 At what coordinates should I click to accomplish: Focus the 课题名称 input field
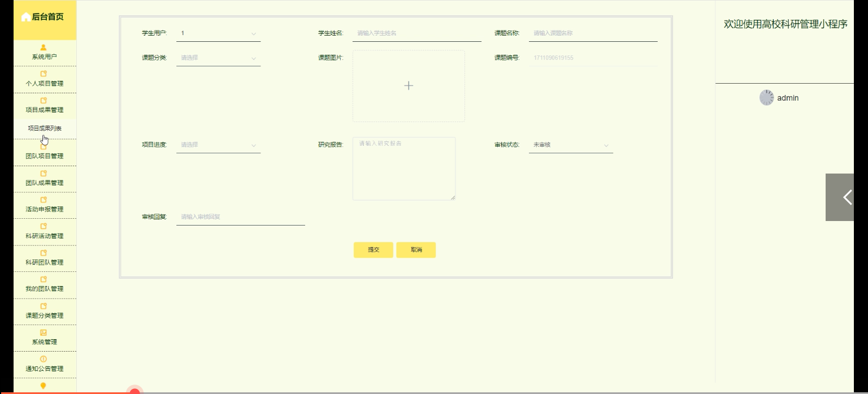(x=593, y=33)
